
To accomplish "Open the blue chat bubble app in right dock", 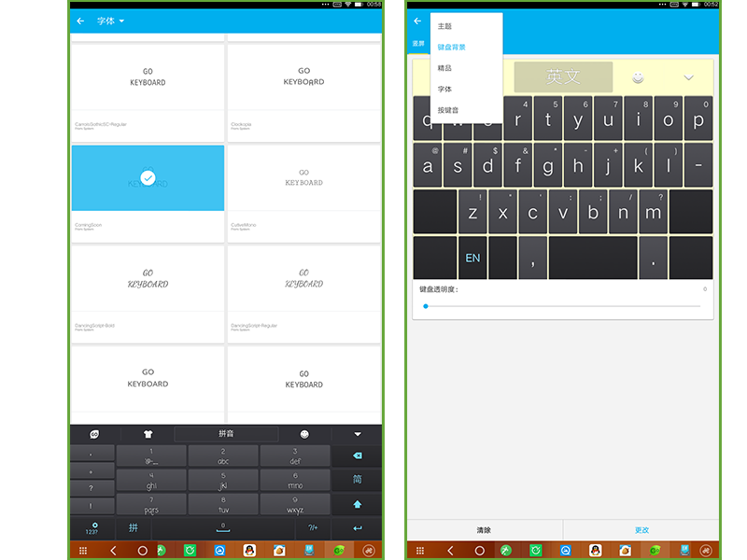I will click(x=566, y=551).
